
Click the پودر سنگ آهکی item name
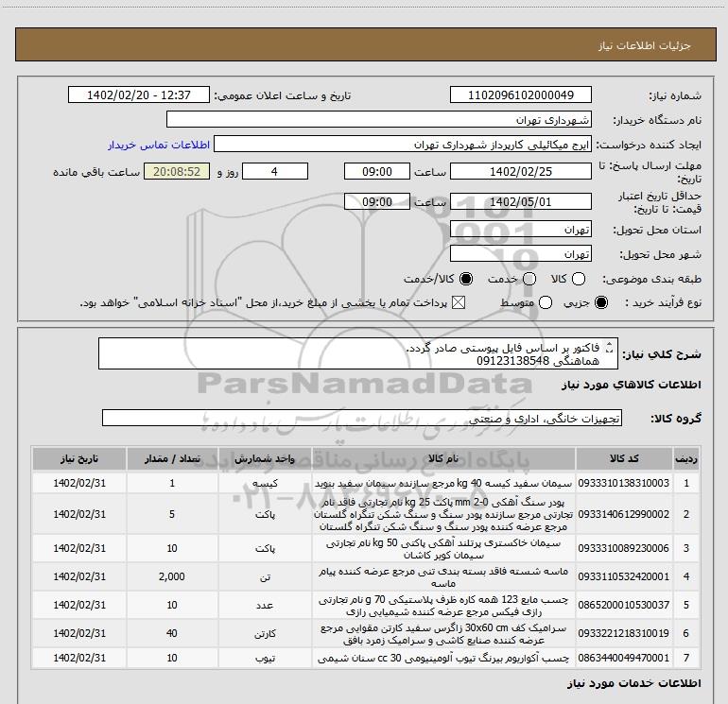point(443,514)
